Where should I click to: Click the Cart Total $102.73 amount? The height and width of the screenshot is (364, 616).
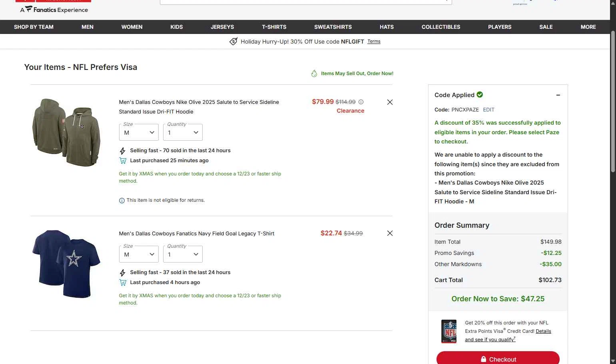550,280
